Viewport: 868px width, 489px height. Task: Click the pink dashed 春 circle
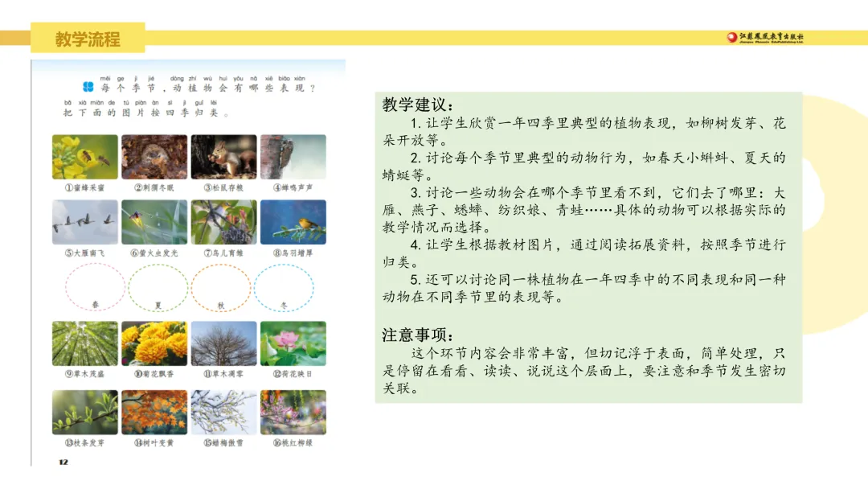tap(95, 287)
